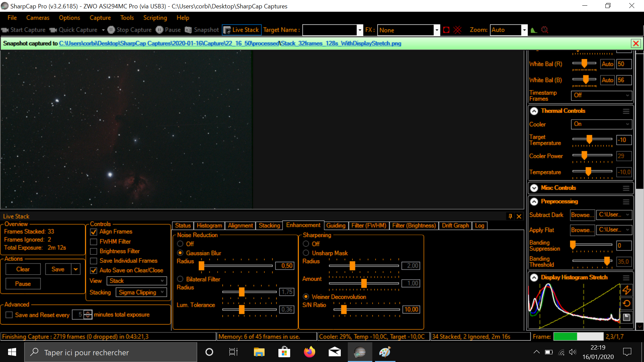The width and height of the screenshot is (644, 362).
Task: Open the Filter (FWHM) tab
Action: [x=369, y=226]
